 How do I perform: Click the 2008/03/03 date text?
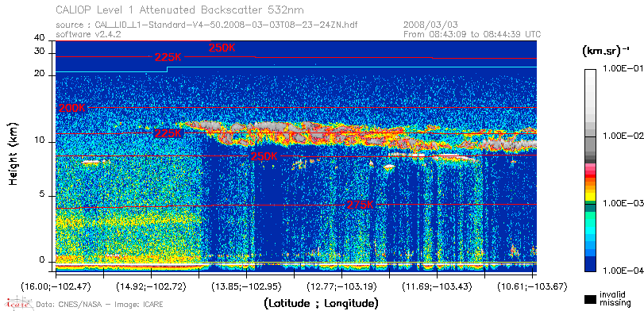click(x=430, y=25)
